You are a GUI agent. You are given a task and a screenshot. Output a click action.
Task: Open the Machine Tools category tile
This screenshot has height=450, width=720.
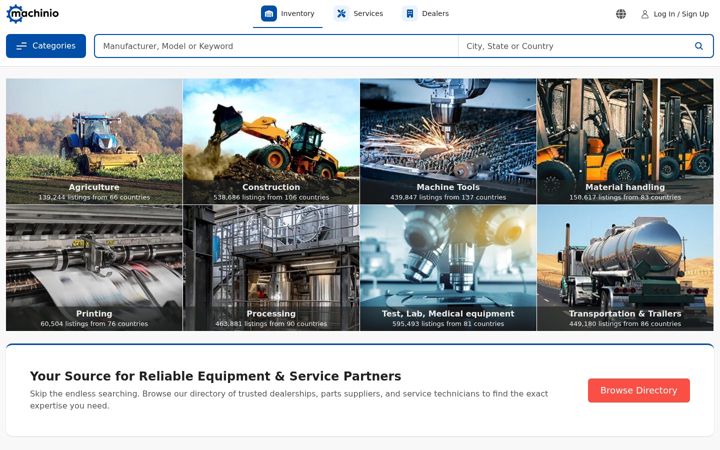click(448, 141)
